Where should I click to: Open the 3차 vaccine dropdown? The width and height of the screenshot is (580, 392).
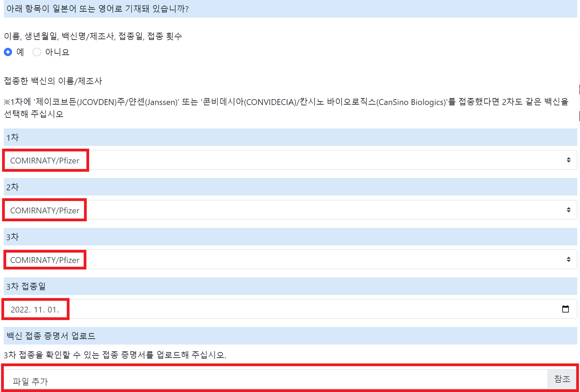[x=290, y=259]
